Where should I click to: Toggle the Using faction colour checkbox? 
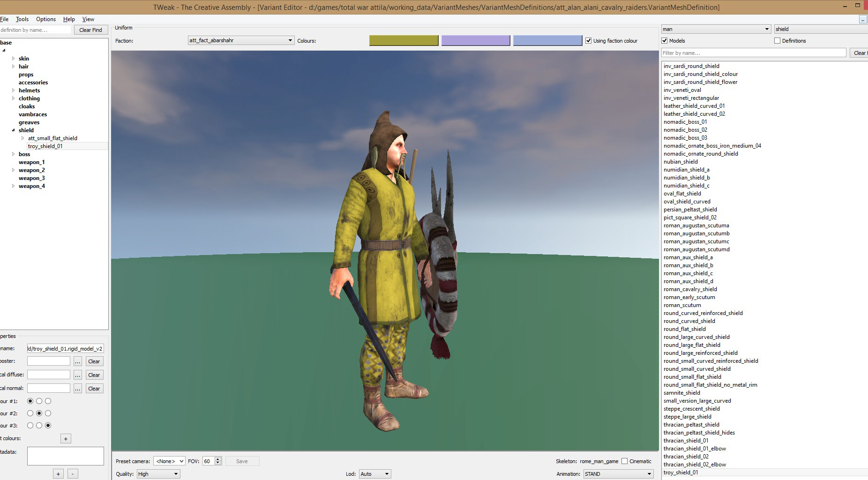tap(588, 41)
